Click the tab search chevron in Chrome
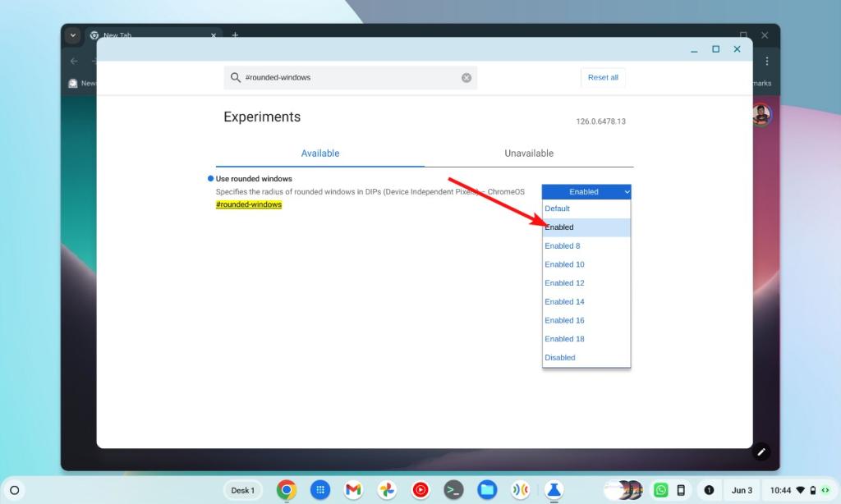 coord(72,35)
